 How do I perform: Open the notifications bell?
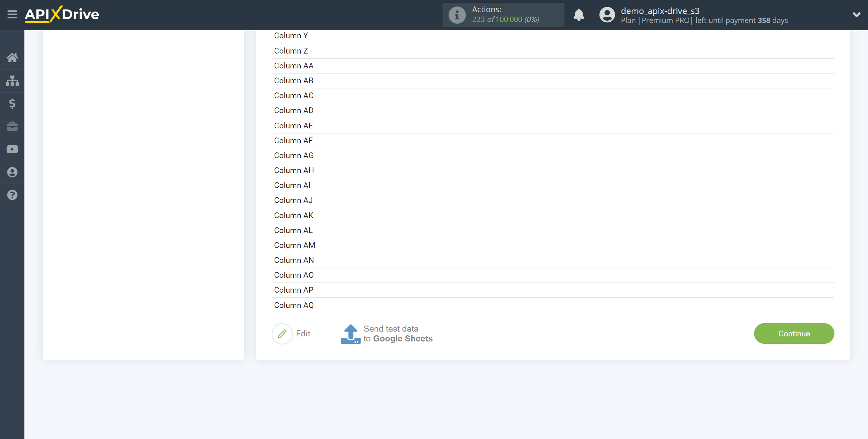579,15
